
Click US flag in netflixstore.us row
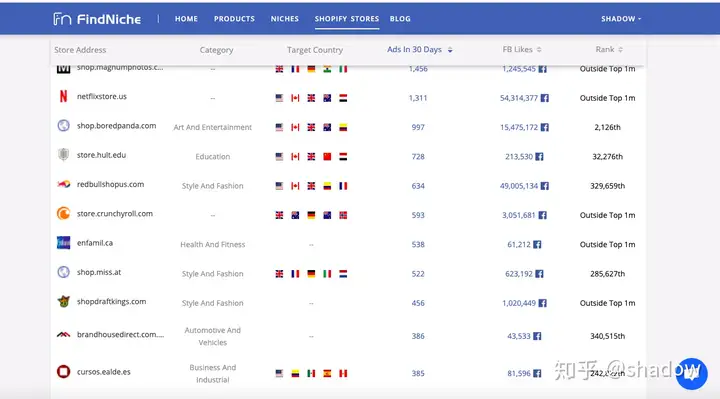pos(279,98)
